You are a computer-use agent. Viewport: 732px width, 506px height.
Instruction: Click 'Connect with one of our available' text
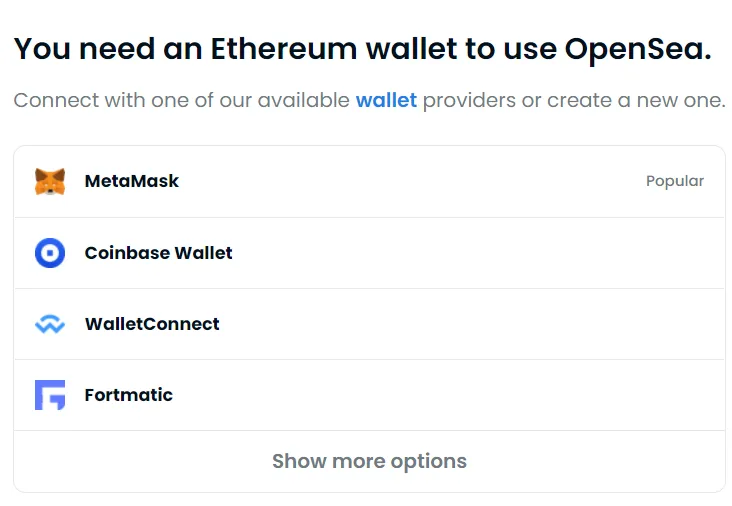pos(182,101)
